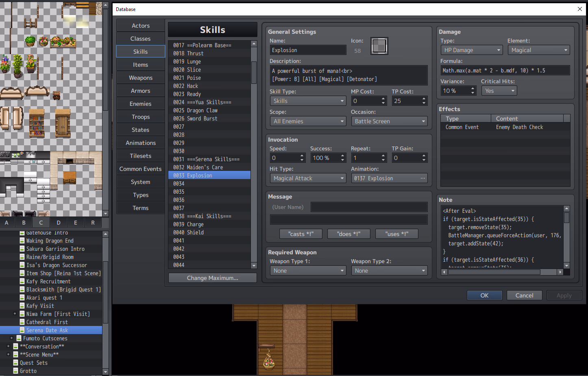Screen dimensions: 588x376
Task: Open the damage Element dropdown
Action: point(538,50)
